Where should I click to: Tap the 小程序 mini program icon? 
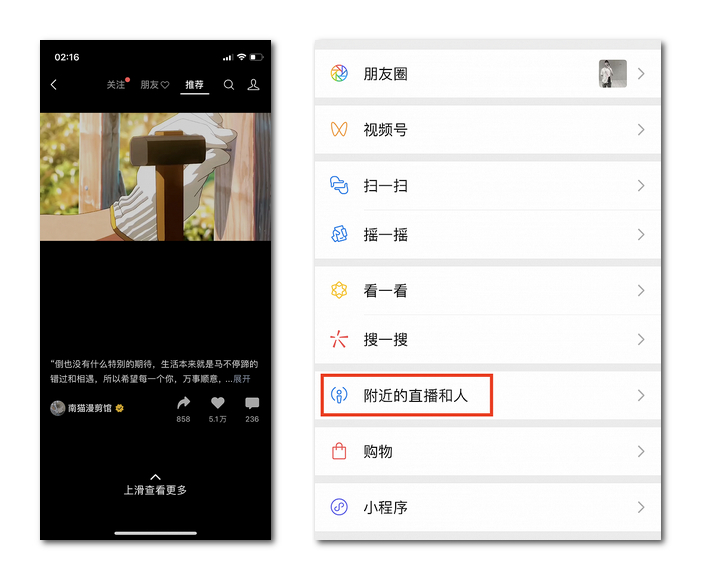click(339, 507)
